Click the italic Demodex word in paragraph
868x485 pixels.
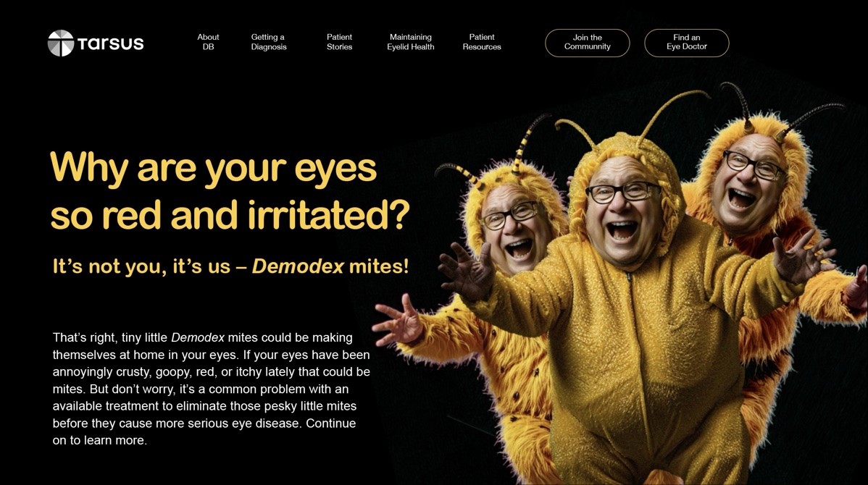click(198, 337)
